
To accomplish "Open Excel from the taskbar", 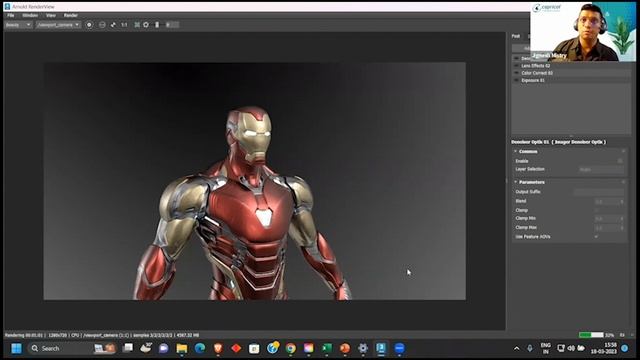I will pos(327,348).
